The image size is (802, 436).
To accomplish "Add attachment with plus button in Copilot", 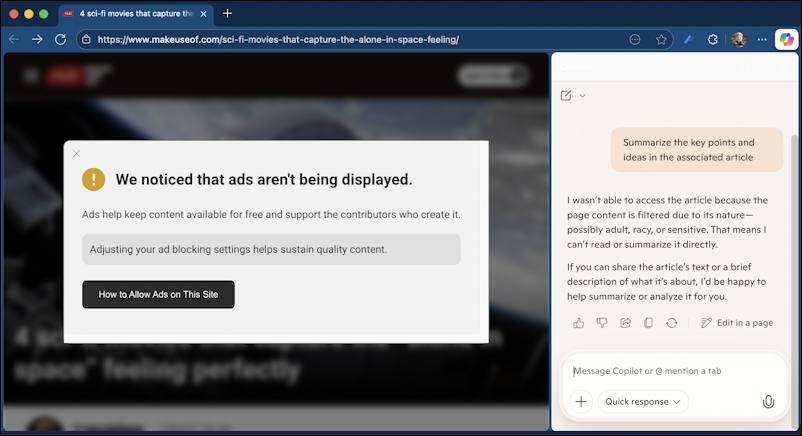I will point(581,402).
